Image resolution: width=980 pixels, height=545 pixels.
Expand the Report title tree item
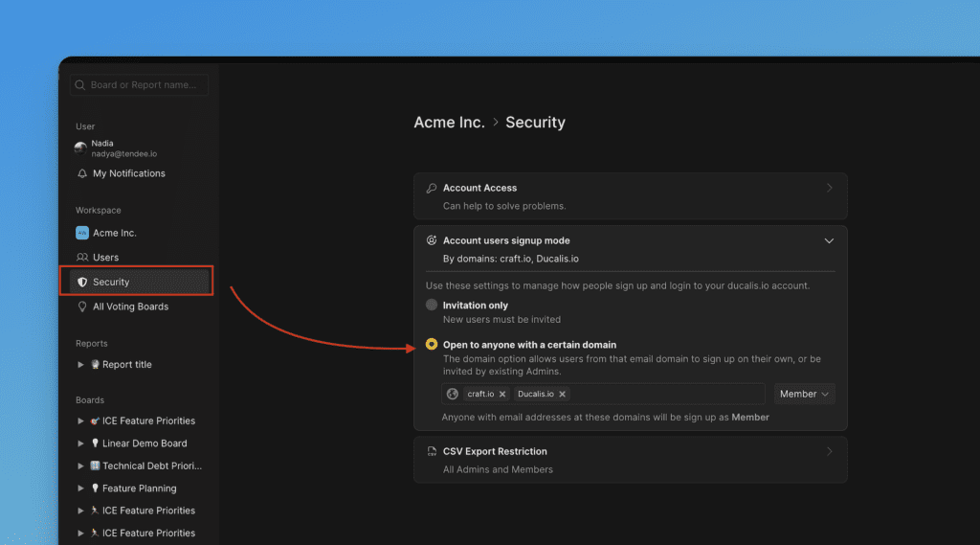[81, 365]
